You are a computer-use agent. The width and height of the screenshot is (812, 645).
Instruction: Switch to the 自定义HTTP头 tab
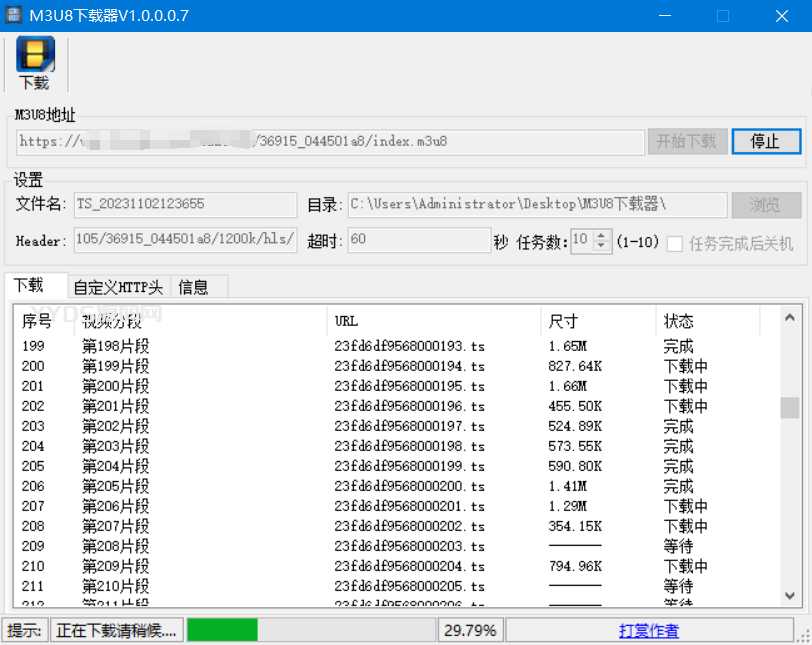pos(118,287)
